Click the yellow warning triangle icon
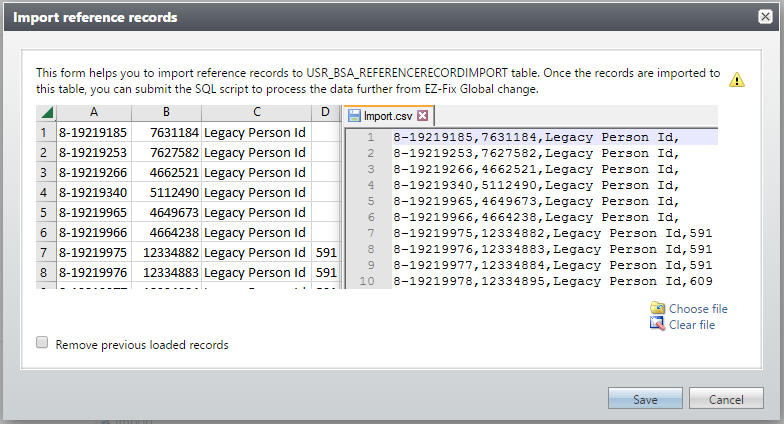Image resolution: width=784 pixels, height=424 pixels. click(x=737, y=81)
